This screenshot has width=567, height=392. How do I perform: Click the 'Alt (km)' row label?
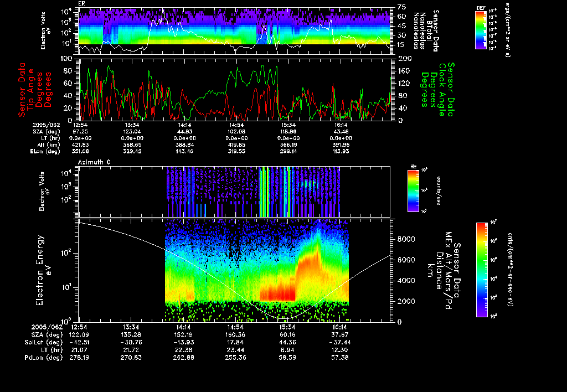[x=49, y=145]
